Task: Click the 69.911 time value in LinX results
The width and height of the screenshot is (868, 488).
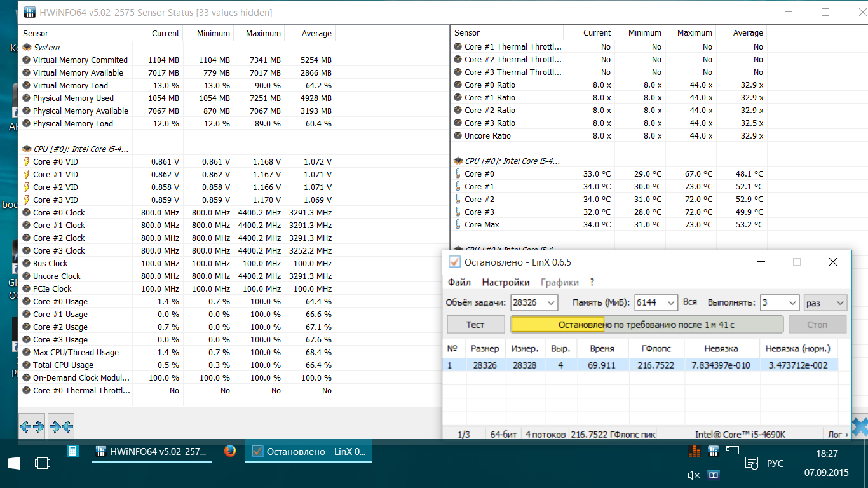Action: pyautogui.click(x=602, y=365)
